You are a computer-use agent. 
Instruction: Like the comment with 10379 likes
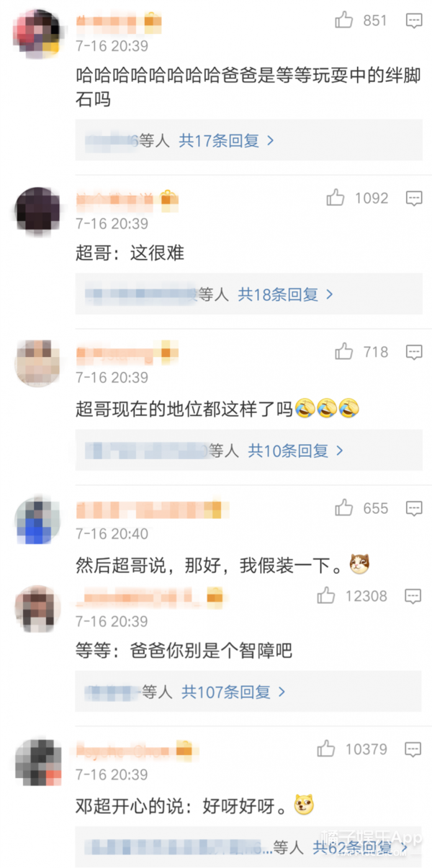pyautogui.click(x=326, y=749)
